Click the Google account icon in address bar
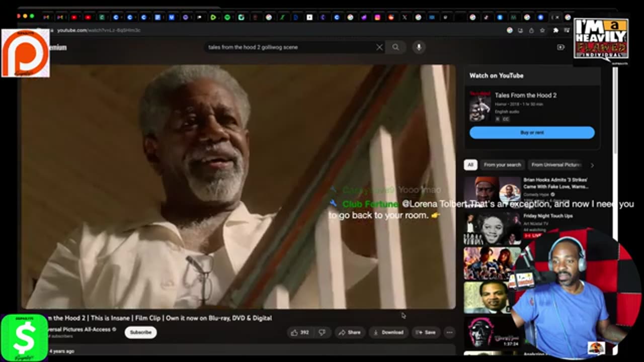The width and height of the screenshot is (644, 362). pos(510,30)
